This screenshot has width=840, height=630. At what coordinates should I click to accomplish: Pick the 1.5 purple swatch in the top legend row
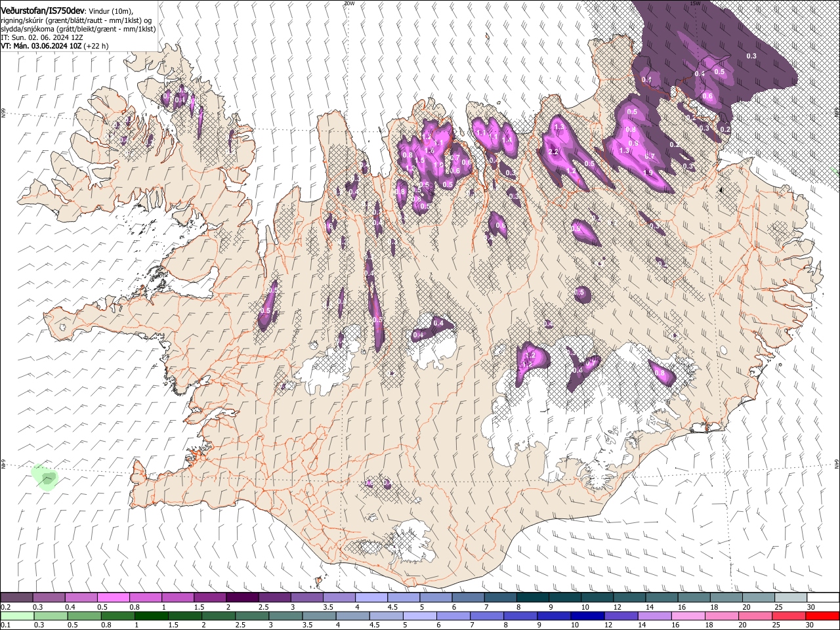coord(210,598)
